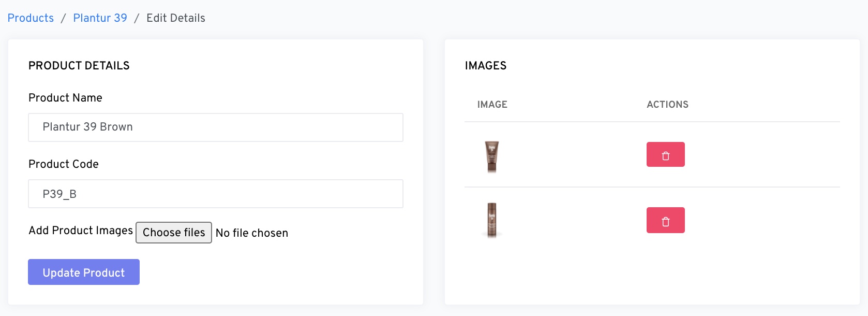The width and height of the screenshot is (868, 316).
Task: Focus the Product Code input field
Action: 215,194
